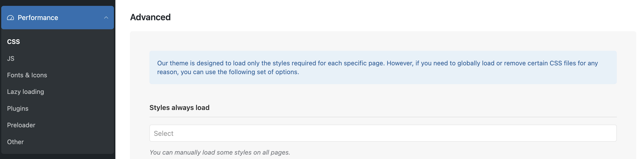The width and height of the screenshot is (644, 159).
Task: Switch to the JS settings
Action: coord(10,58)
